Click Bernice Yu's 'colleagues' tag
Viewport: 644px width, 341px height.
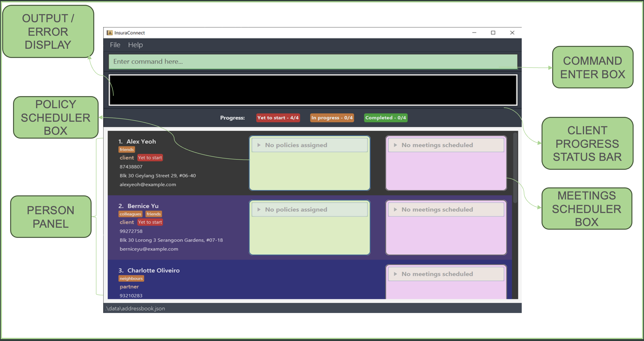[x=130, y=214]
